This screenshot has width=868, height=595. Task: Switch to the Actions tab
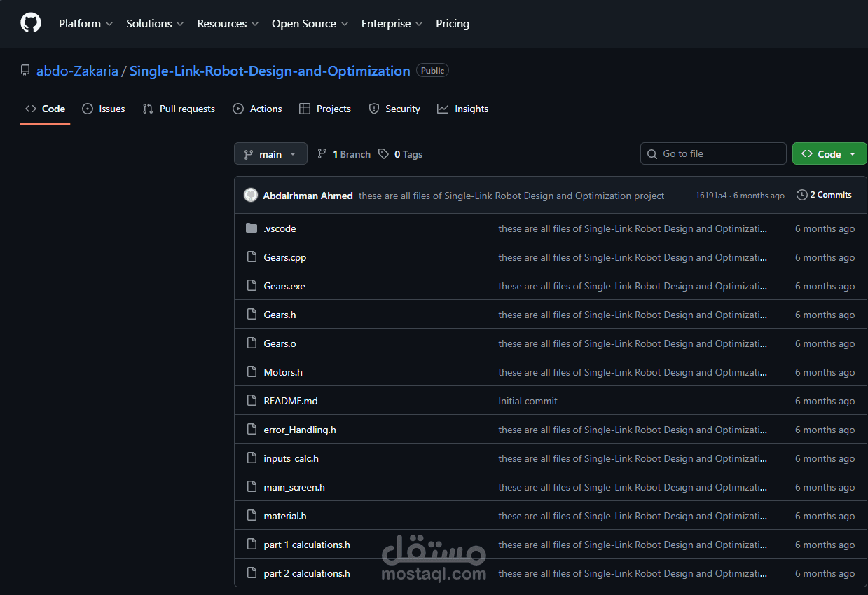pos(257,109)
